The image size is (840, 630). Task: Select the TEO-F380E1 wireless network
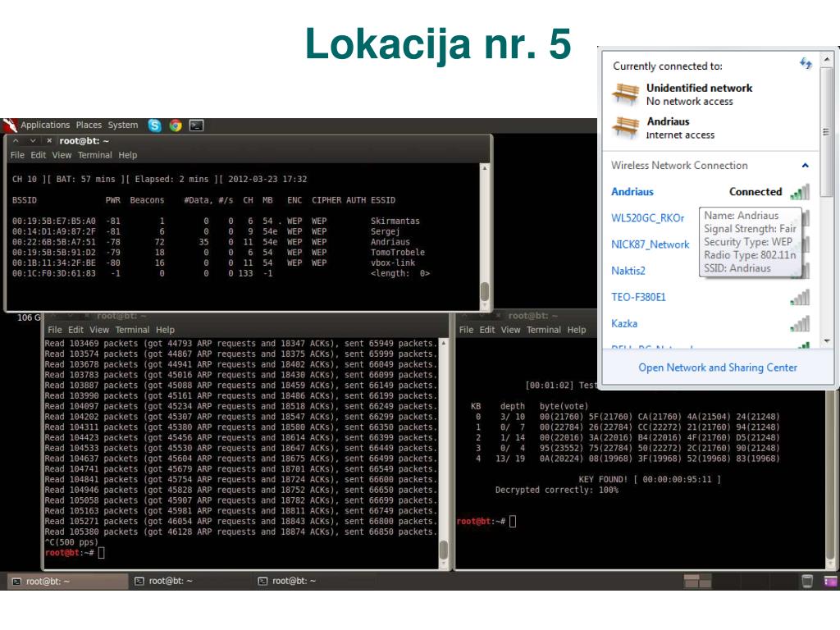[710, 297]
